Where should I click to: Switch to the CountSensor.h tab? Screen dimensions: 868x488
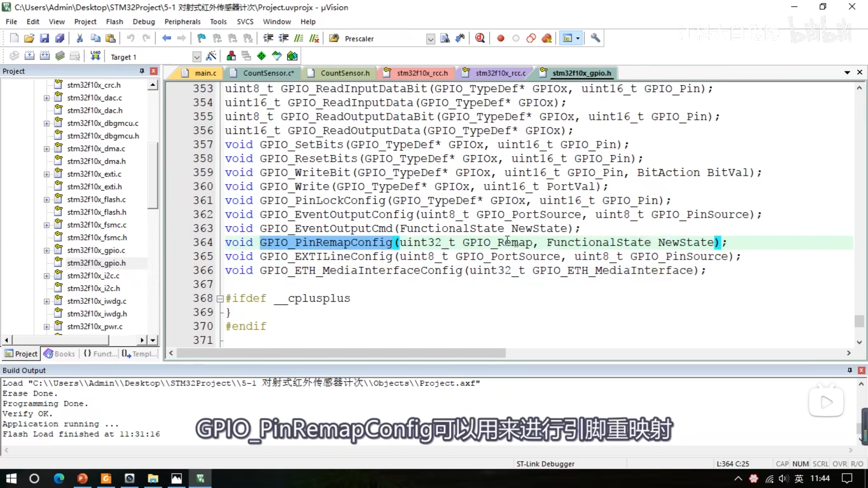pos(345,73)
